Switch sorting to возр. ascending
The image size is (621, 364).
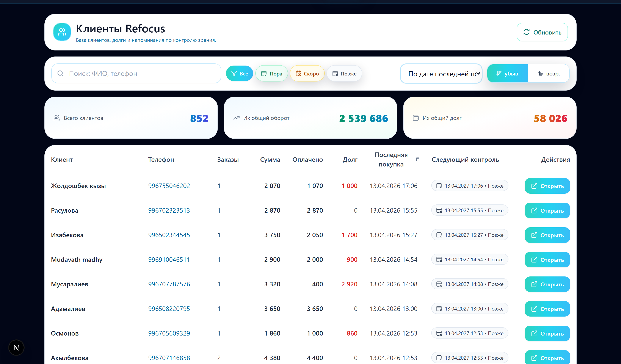click(549, 74)
